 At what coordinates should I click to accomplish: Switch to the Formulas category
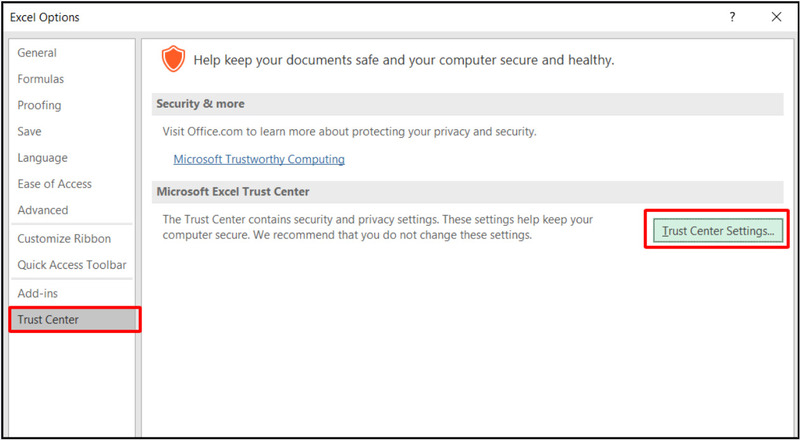coord(41,79)
